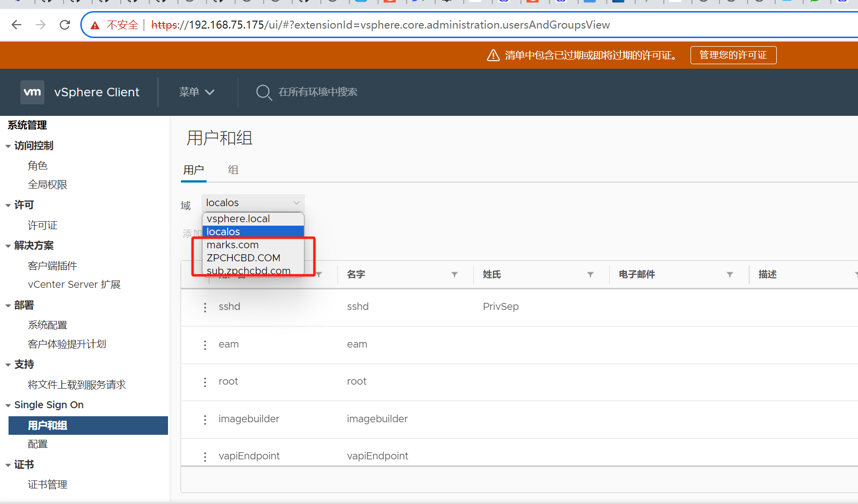The width and height of the screenshot is (858, 504).
Task: Select ZPCHCBD.COM from domain list
Action: pyautogui.click(x=253, y=258)
